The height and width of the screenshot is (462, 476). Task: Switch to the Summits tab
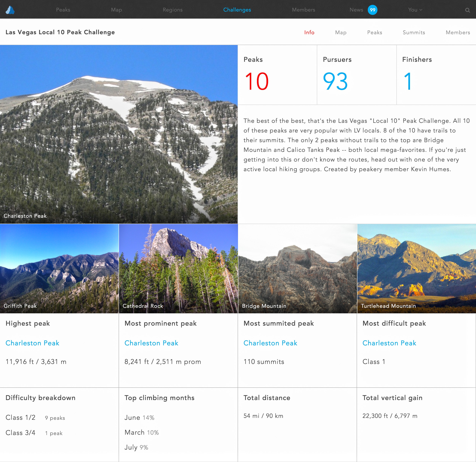[414, 32]
